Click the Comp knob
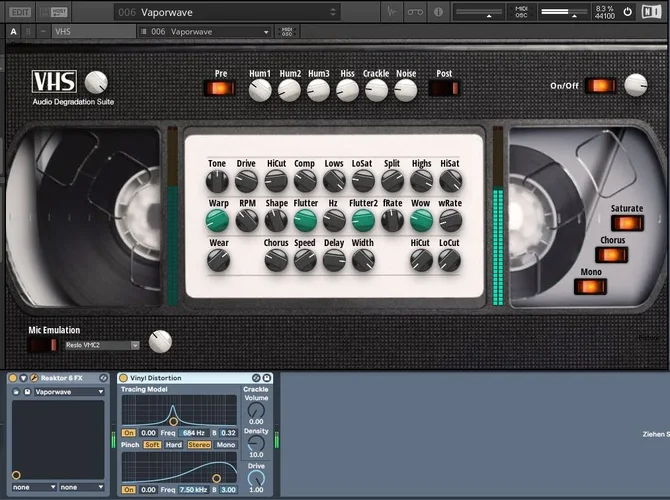The height and width of the screenshot is (500, 670). tap(305, 181)
